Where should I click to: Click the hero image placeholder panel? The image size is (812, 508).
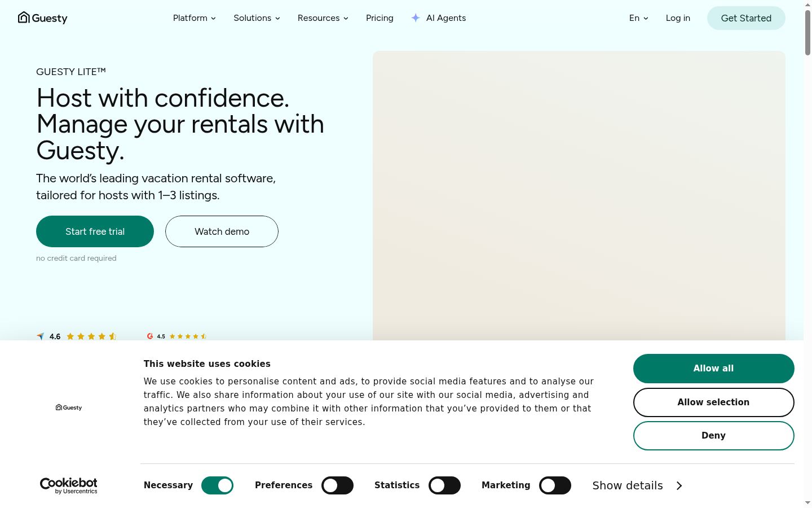(579, 195)
